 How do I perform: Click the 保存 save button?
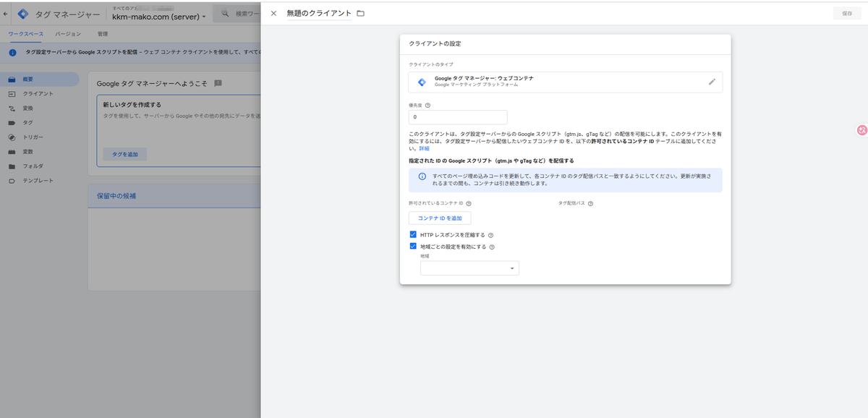(x=847, y=13)
